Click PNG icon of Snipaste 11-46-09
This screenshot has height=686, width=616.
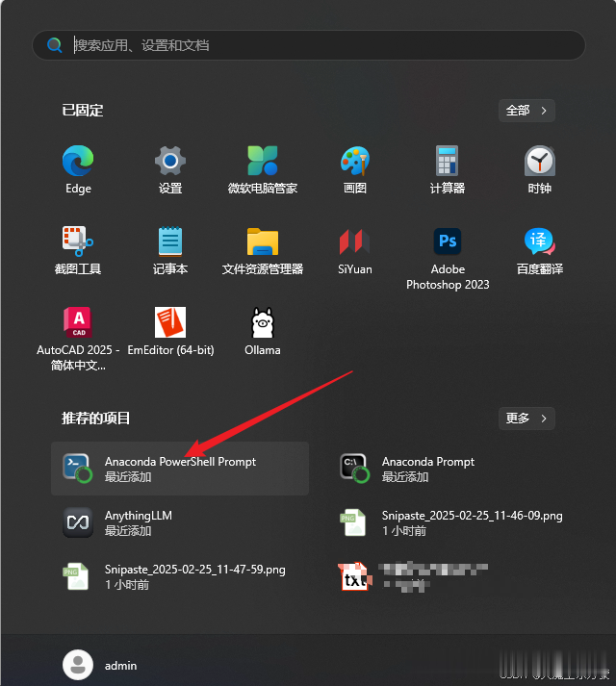coord(353,522)
